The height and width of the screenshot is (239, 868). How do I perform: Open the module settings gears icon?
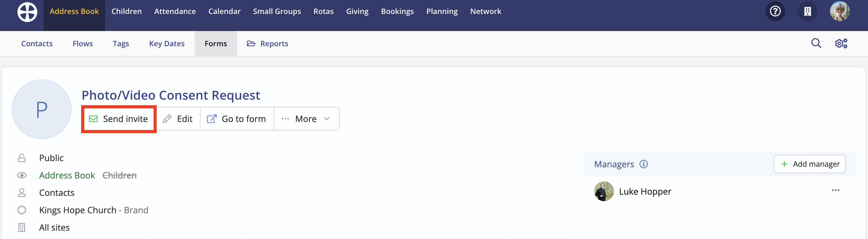[841, 43]
